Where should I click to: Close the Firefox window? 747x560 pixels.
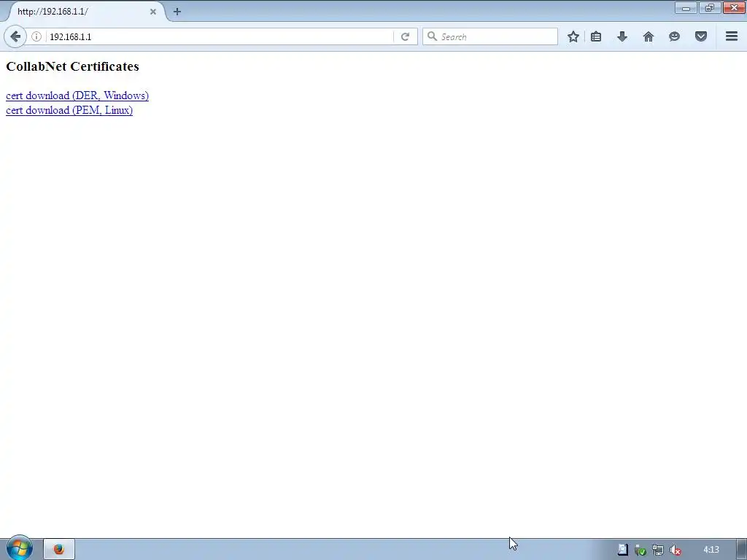[734, 7]
